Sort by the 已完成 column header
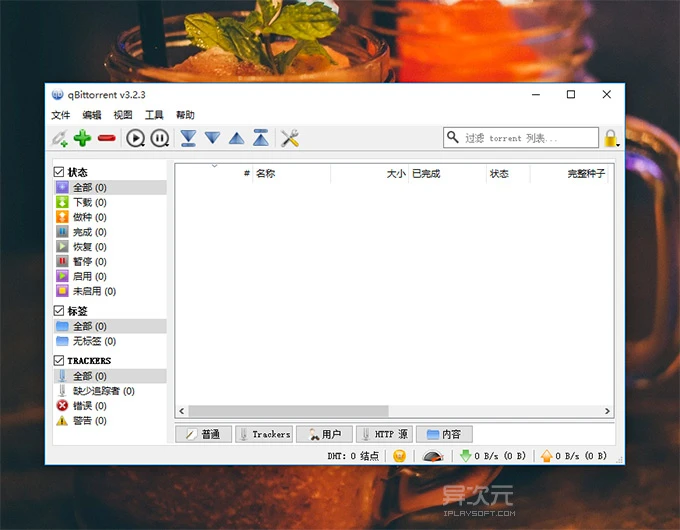Image resolution: width=680 pixels, height=530 pixels. (448, 173)
